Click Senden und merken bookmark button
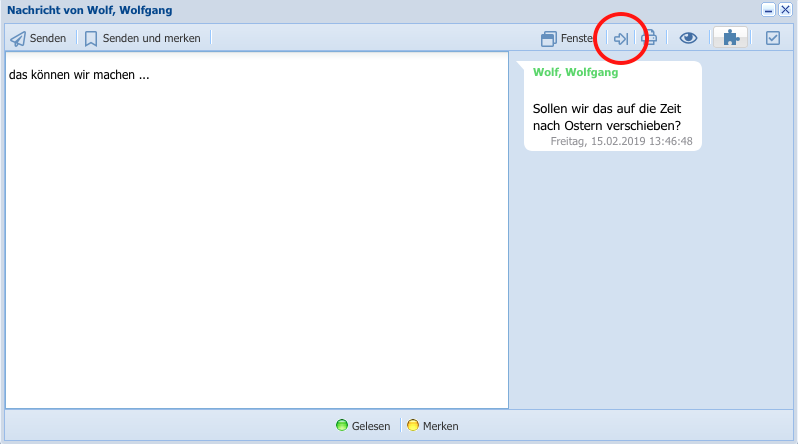The image size is (798, 444). click(143, 39)
